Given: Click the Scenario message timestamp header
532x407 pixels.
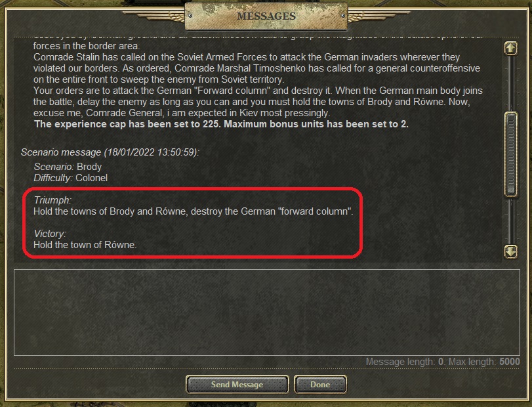Looking at the screenshot, I should [x=110, y=152].
